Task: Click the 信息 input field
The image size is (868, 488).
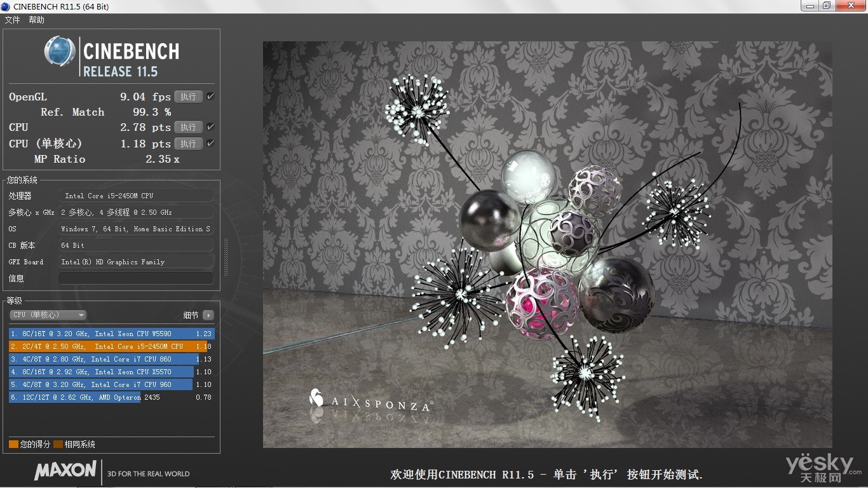Action: pos(136,278)
